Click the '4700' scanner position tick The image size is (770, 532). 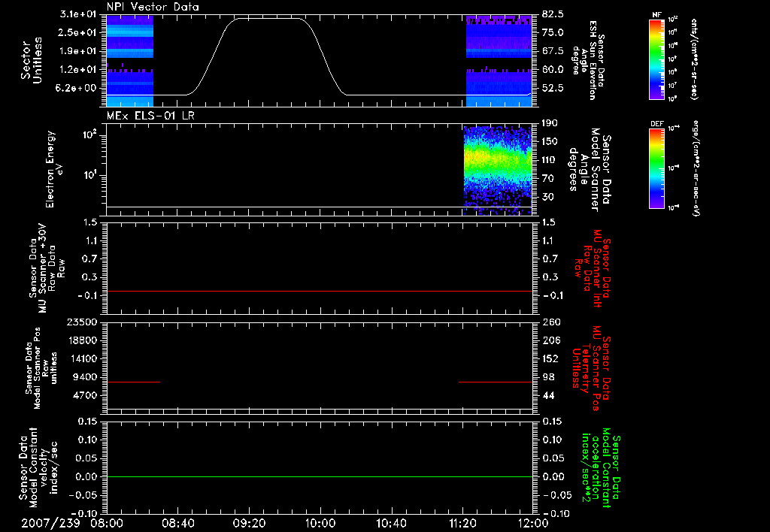(x=86, y=395)
